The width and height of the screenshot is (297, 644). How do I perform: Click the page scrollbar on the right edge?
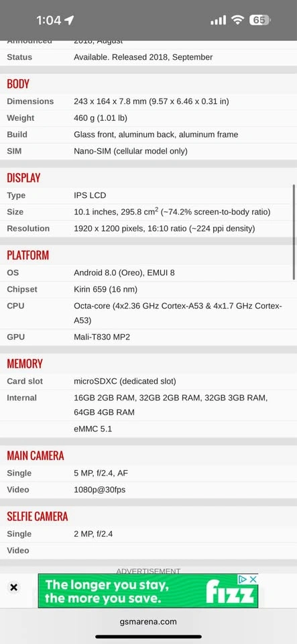pyautogui.click(x=294, y=232)
